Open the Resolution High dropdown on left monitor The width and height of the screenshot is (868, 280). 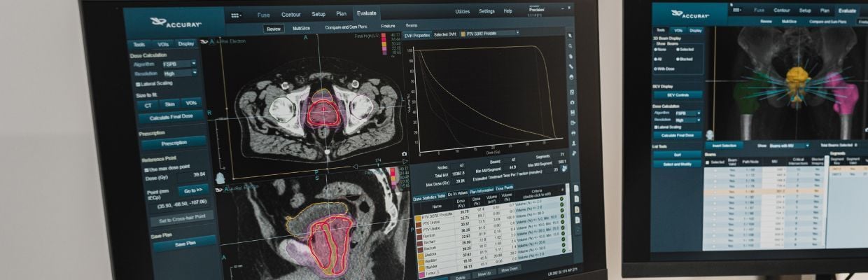tap(180, 73)
